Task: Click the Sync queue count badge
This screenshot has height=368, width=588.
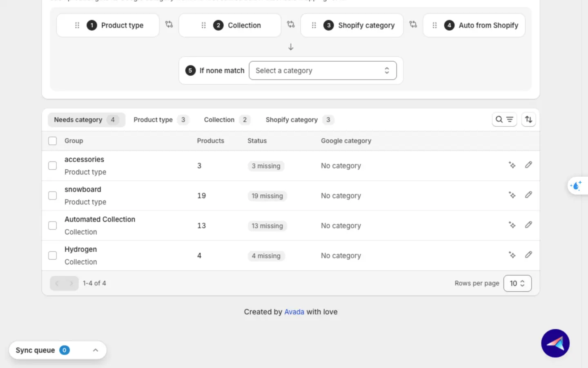Action: click(x=65, y=350)
